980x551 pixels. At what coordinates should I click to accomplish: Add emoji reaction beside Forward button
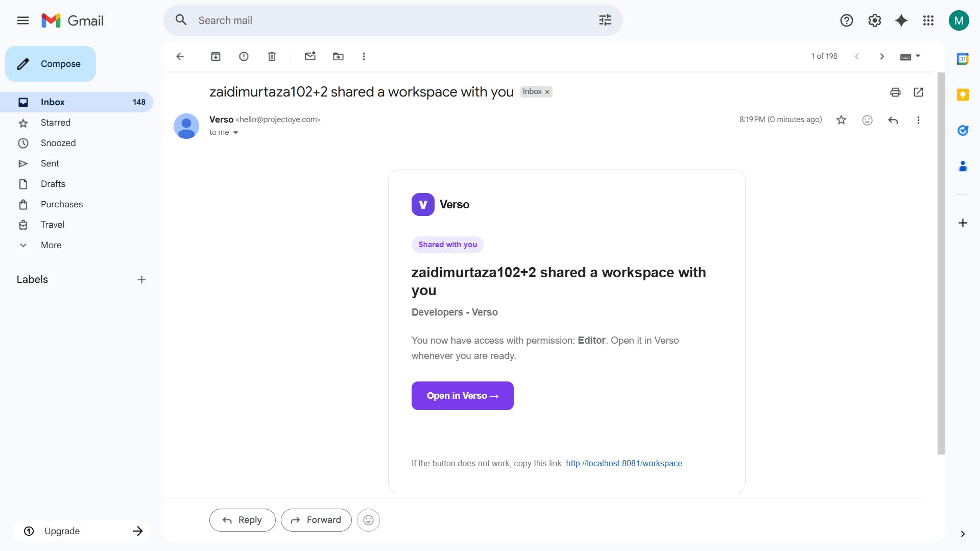click(368, 520)
